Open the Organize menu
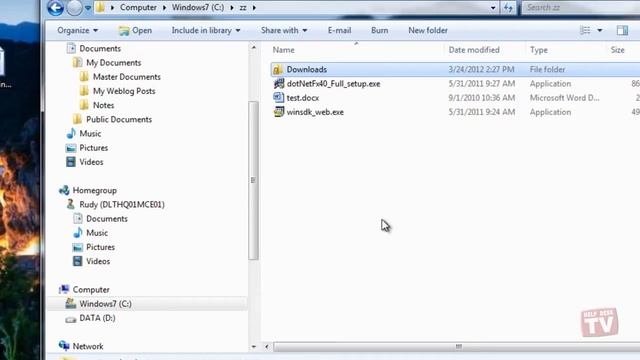The image size is (640, 360). 78,30
